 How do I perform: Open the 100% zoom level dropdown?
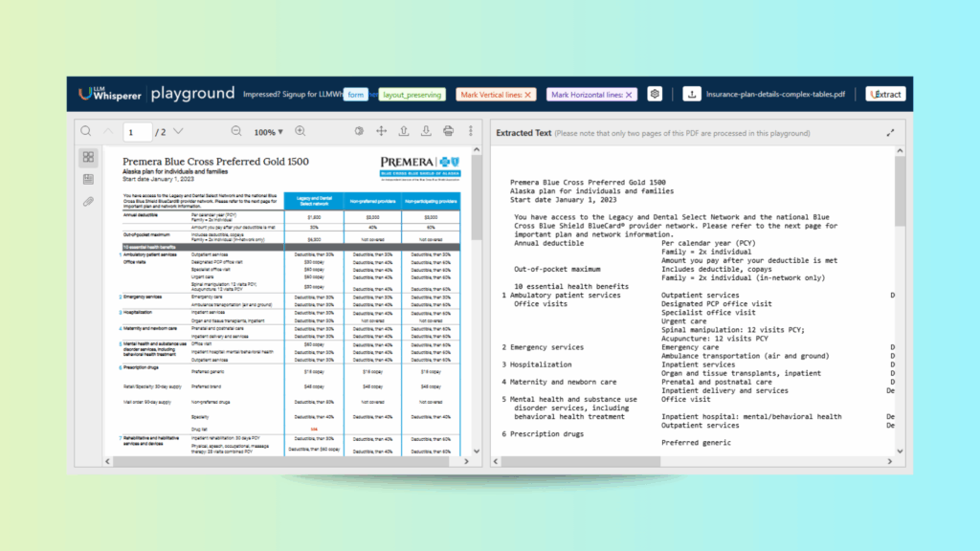click(x=269, y=132)
